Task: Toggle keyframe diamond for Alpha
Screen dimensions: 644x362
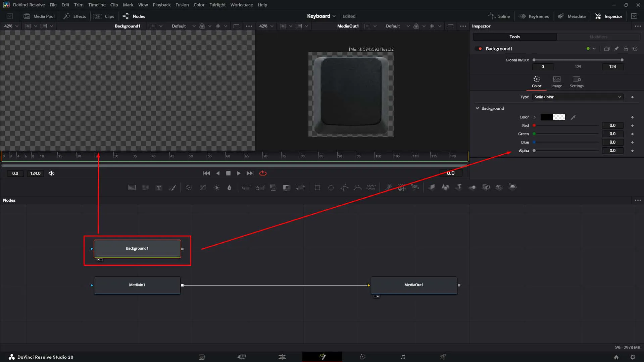Action: coord(632,151)
